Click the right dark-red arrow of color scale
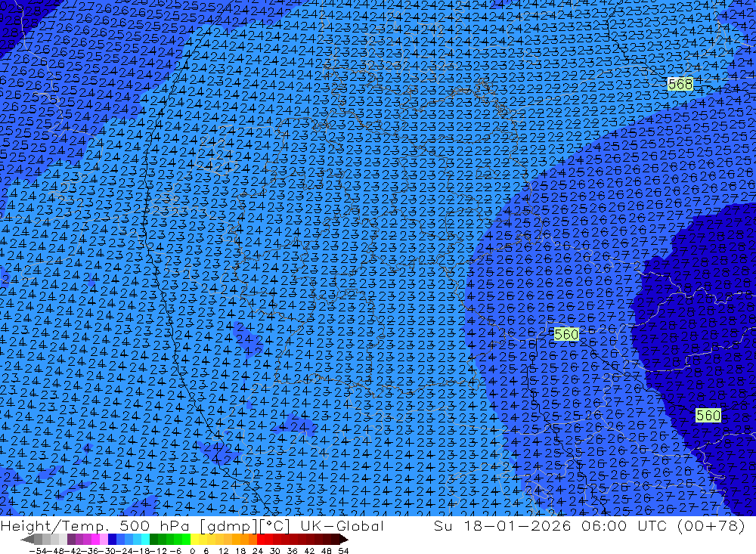The height and width of the screenshot is (554, 756). [x=344, y=539]
